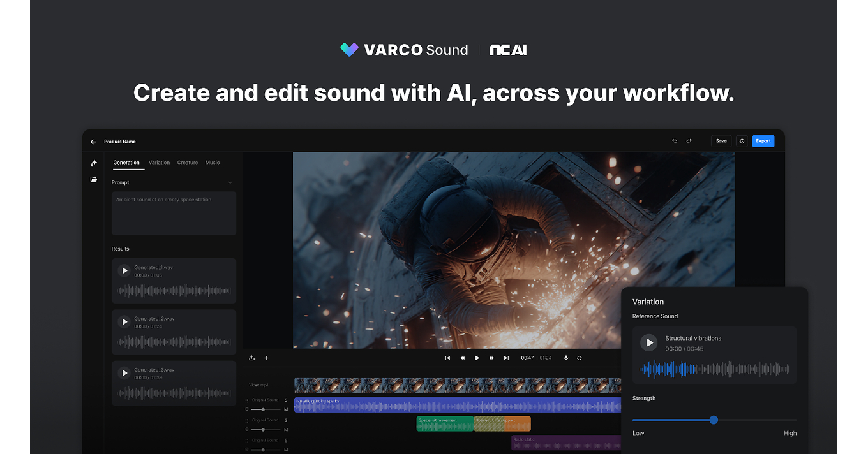Click the upload icon above the timeline
The image size is (868, 454).
(x=252, y=358)
